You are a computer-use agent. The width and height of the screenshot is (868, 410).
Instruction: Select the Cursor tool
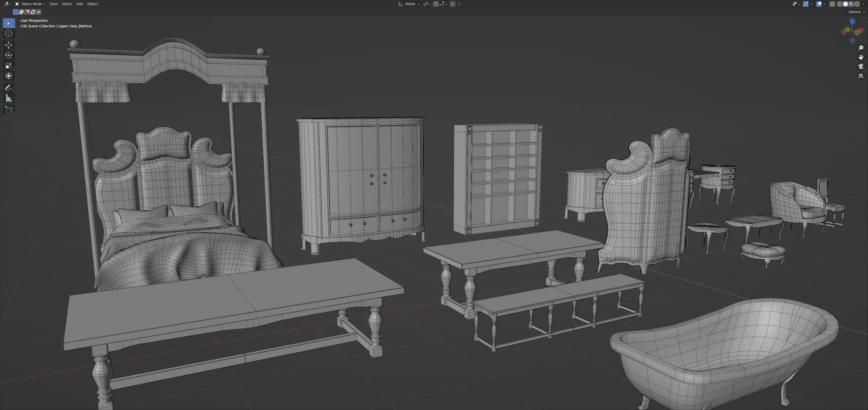coord(8,33)
